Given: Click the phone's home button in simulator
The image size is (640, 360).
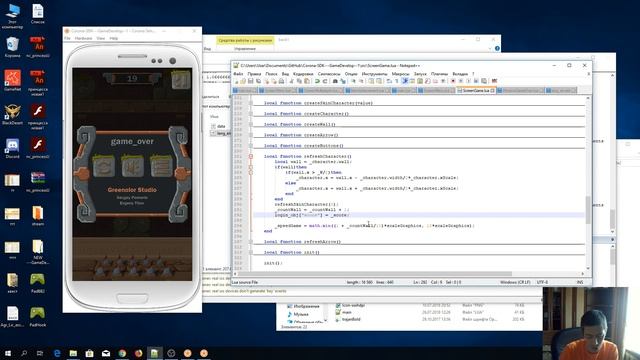Looking at the screenshot, I should [132, 298].
